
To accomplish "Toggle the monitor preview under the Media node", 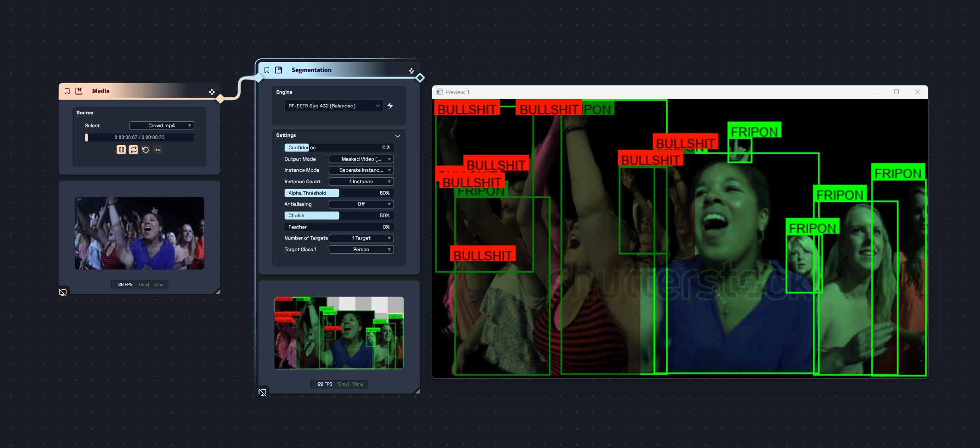I will click(x=63, y=292).
